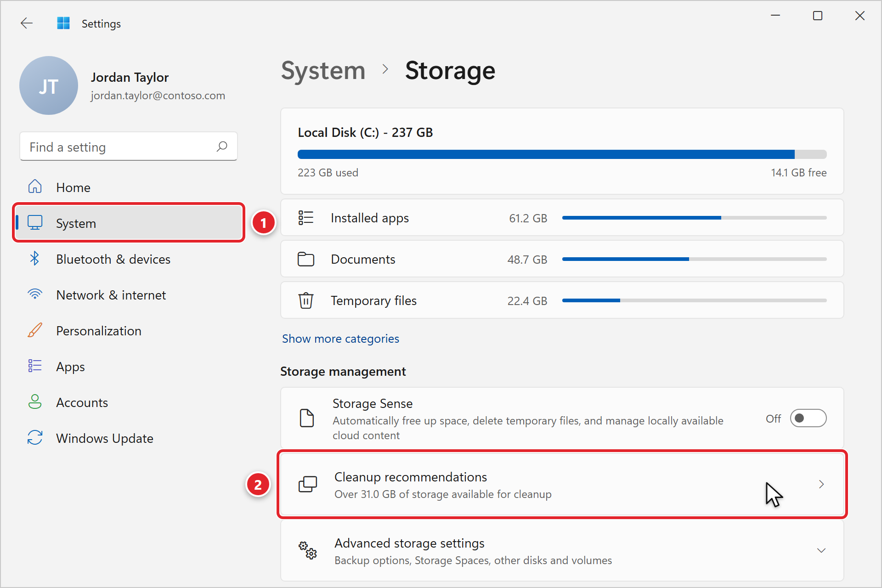The image size is (882, 588).
Task: Open Documents storage category
Action: point(562,259)
